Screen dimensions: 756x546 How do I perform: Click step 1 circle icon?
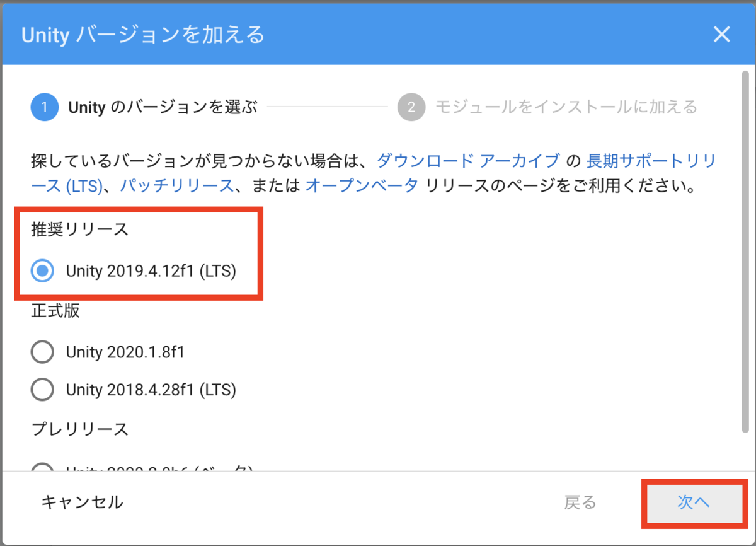(44, 107)
